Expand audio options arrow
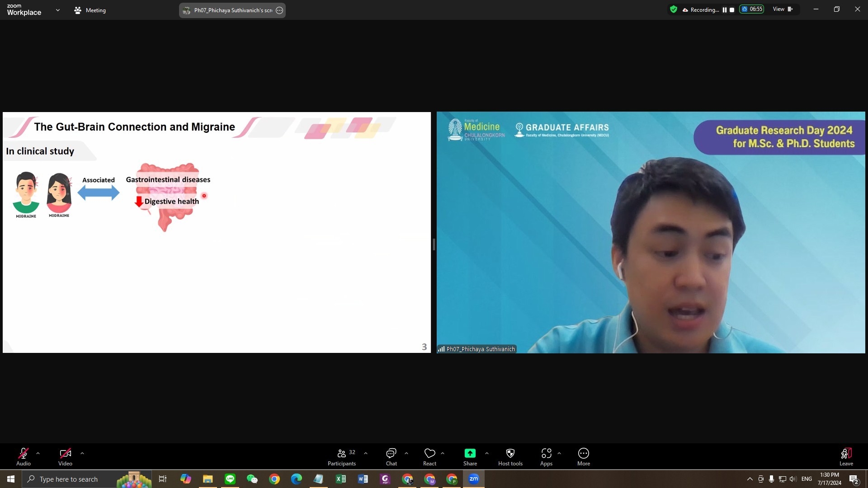The image size is (868, 488). point(38,453)
